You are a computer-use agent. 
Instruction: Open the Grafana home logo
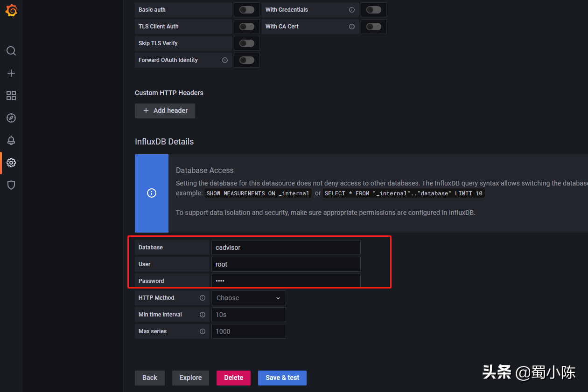(11, 10)
